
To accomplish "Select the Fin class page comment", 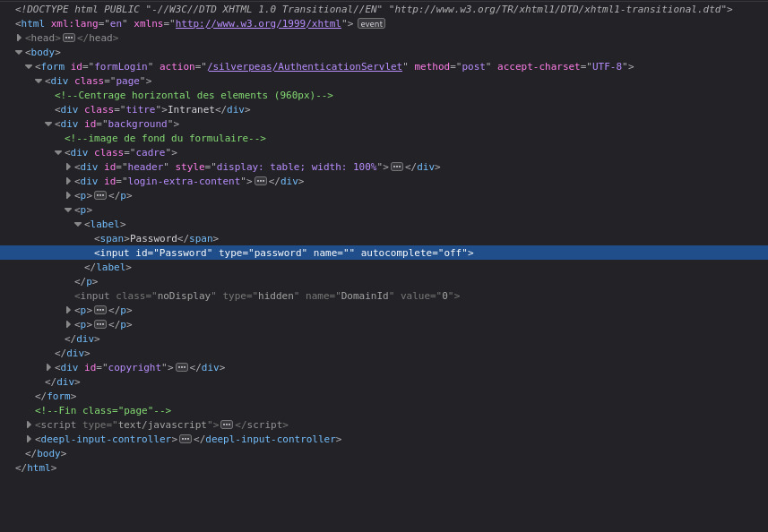I will pyautogui.click(x=103, y=410).
